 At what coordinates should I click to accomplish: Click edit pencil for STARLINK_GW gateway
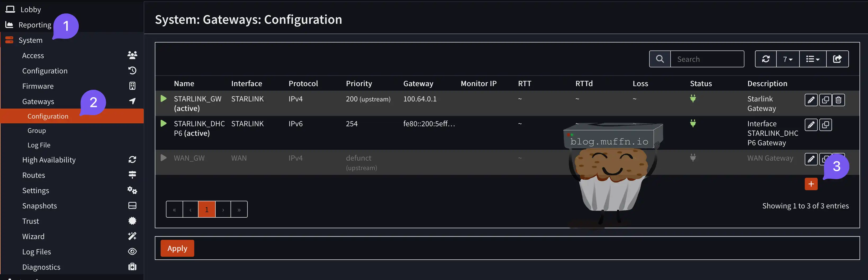point(811,100)
